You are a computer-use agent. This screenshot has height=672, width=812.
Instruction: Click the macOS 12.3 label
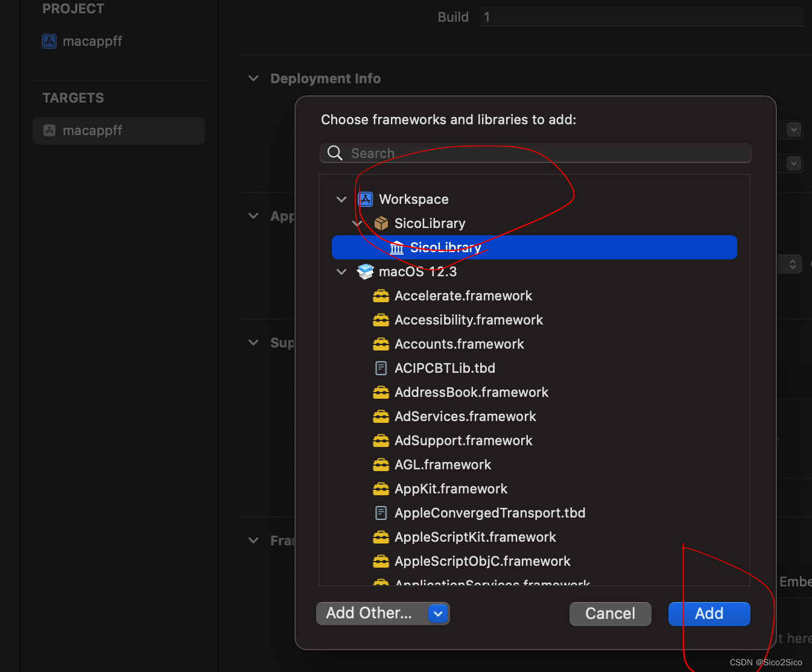point(417,271)
